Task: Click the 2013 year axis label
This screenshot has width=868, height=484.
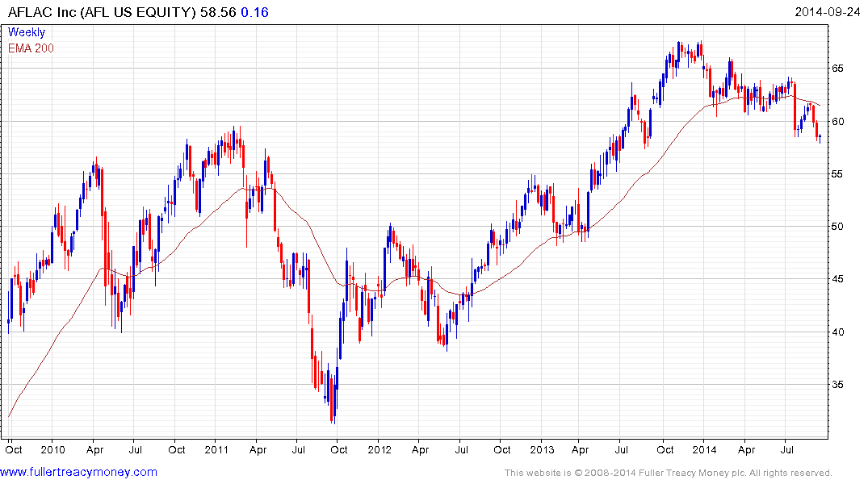Action: point(542,450)
